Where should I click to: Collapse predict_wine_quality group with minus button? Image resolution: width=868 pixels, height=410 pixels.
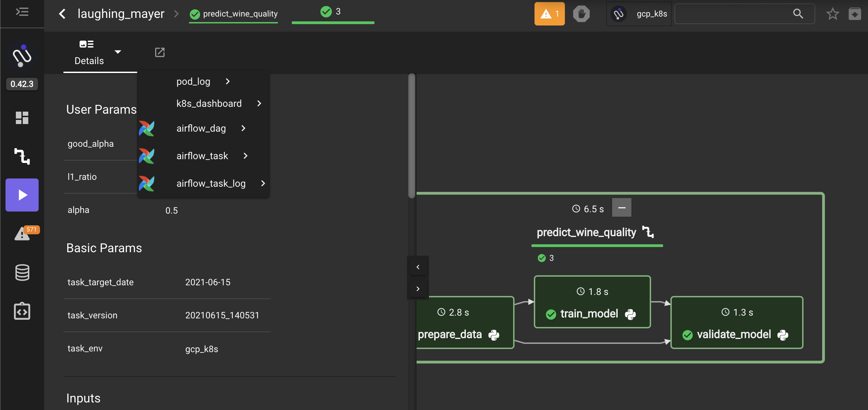(621, 208)
